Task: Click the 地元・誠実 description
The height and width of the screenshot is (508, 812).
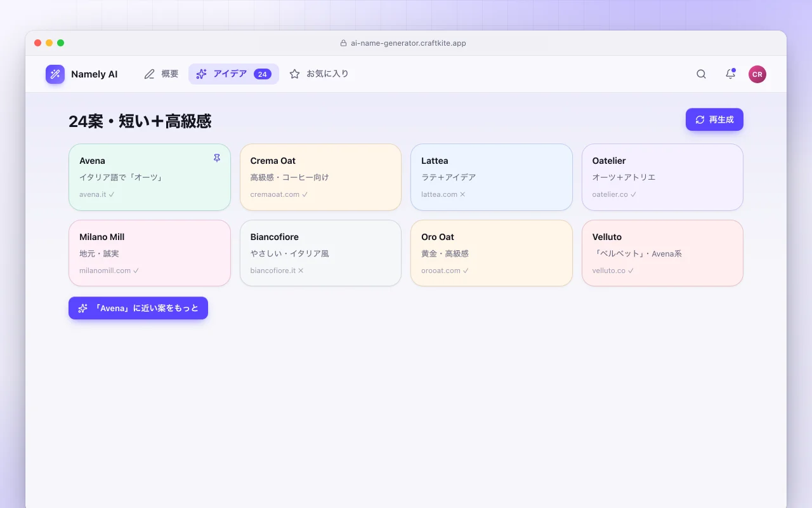Action: coord(99,253)
